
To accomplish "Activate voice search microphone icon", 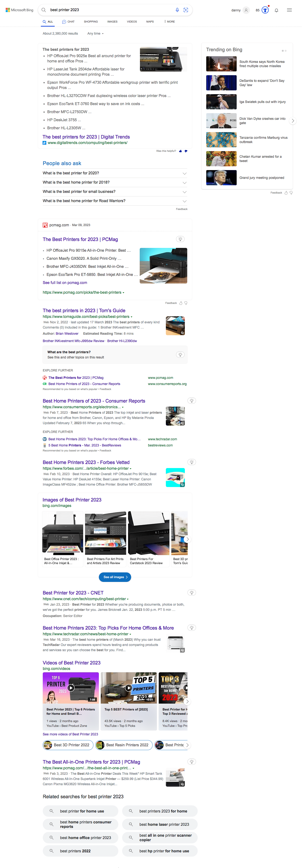I will click(177, 10).
